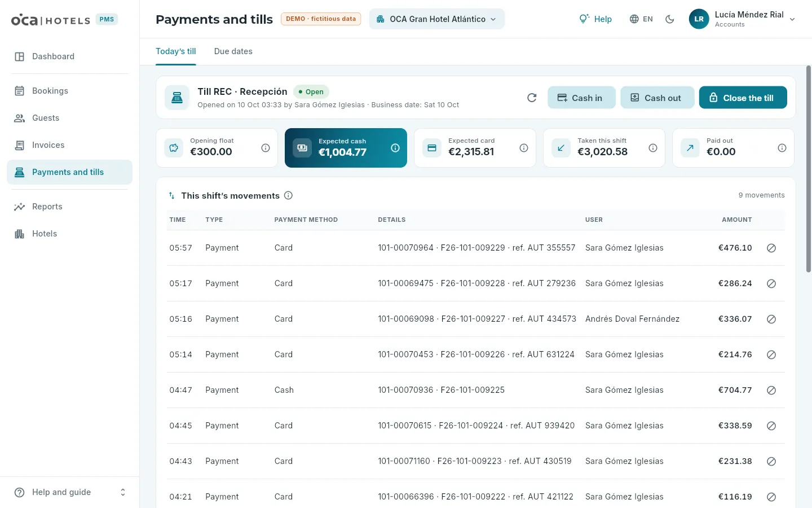Viewport: 812px width, 508px height.
Task: Void the €338.59 payment
Action: click(771, 426)
